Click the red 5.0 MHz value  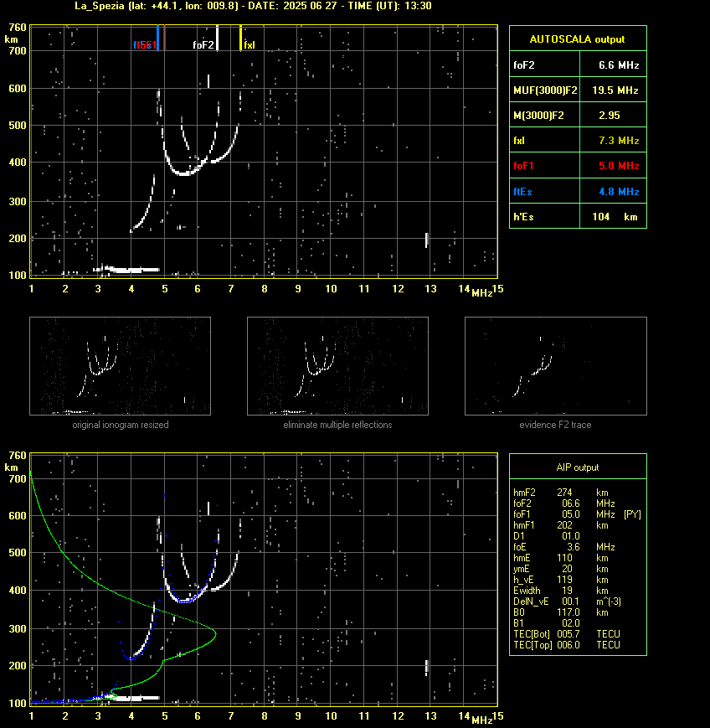(x=619, y=165)
